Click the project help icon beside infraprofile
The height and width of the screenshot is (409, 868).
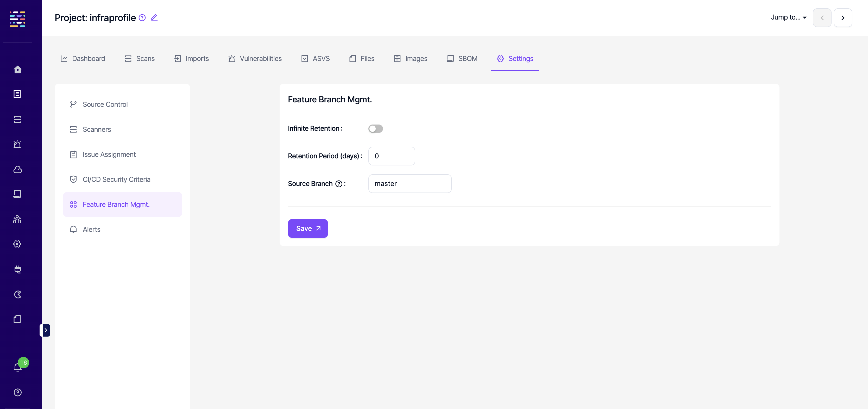(142, 17)
